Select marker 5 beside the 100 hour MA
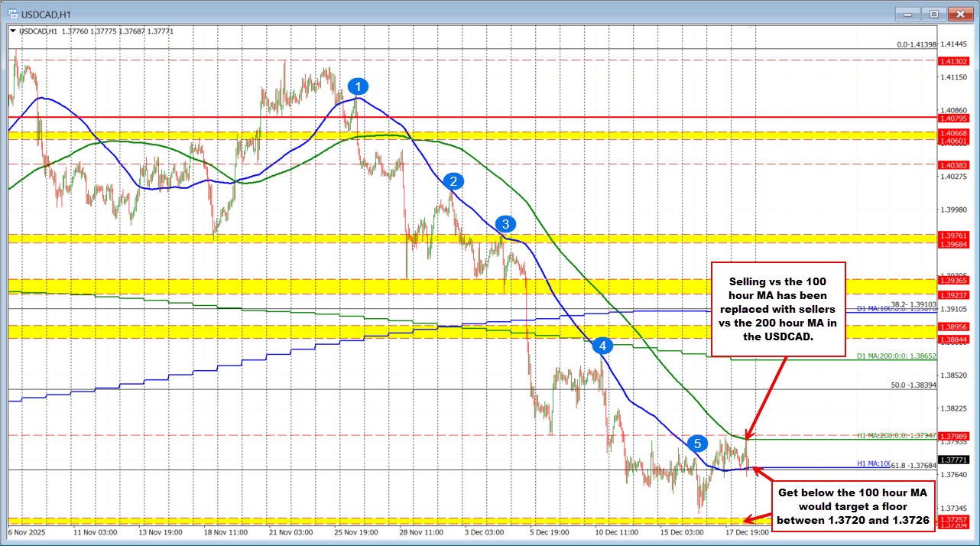The height and width of the screenshot is (546, 980). pos(696,442)
